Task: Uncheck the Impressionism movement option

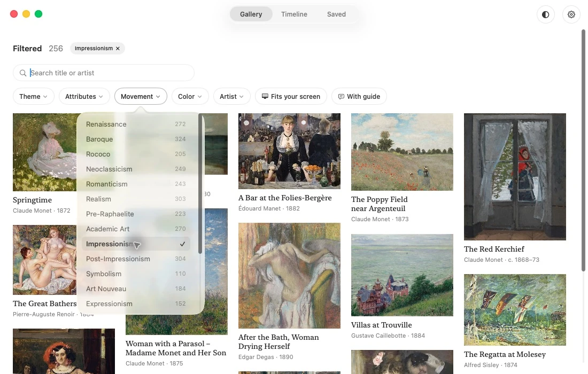Action: point(136,244)
